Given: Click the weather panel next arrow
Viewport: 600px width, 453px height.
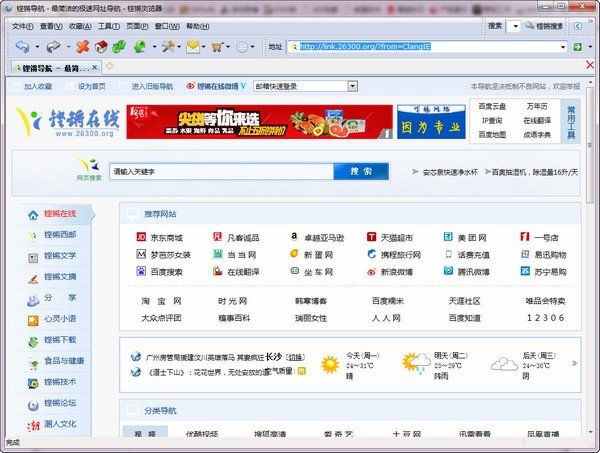Looking at the screenshot, I should pos(573,363).
